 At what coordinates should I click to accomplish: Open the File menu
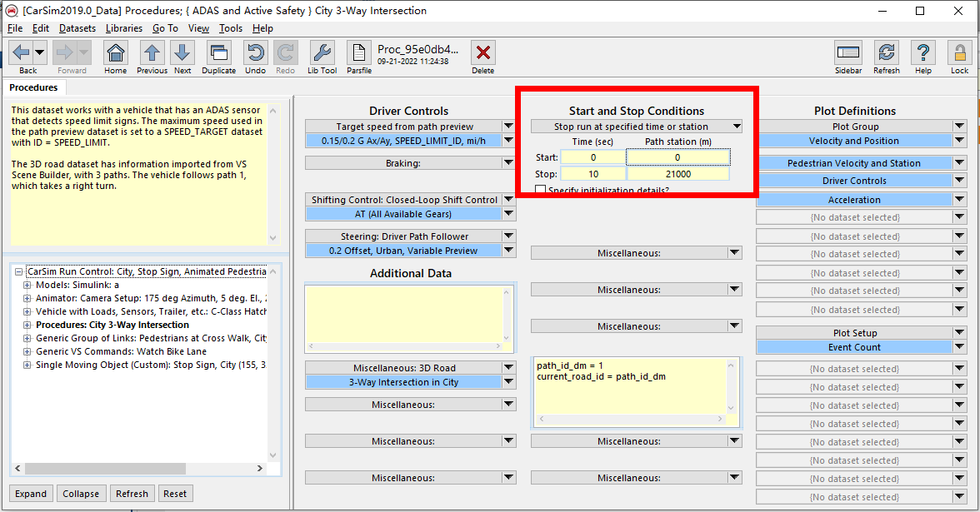tap(15, 28)
